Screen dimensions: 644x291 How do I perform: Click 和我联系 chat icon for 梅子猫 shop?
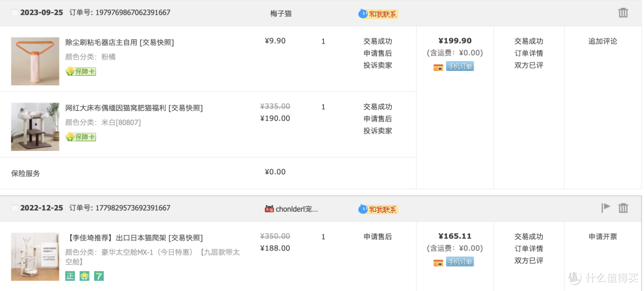(x=378, y=14)
